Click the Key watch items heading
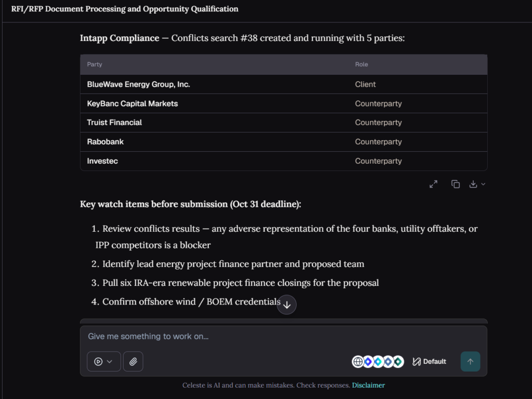 pyautogui.click(x=191, y=204)
